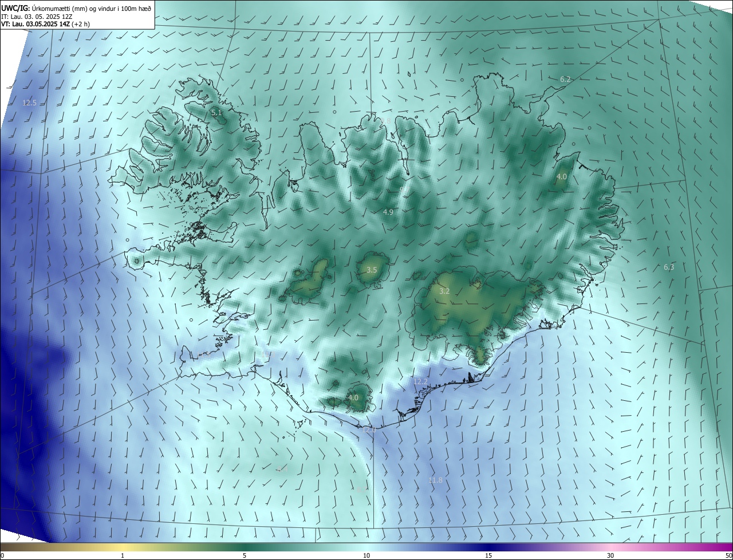Image resolution: width=733 pixels, height=560 pixels.
Task: Click the 15 tick on the color scale
Action: coord(488,556)
